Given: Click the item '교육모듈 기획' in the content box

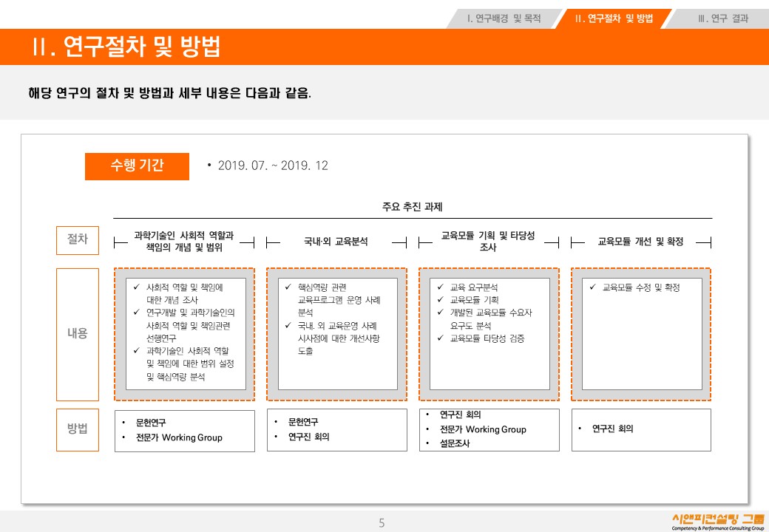Looking at the screenshot, I should pyautogui.click(x=474, y=300).
